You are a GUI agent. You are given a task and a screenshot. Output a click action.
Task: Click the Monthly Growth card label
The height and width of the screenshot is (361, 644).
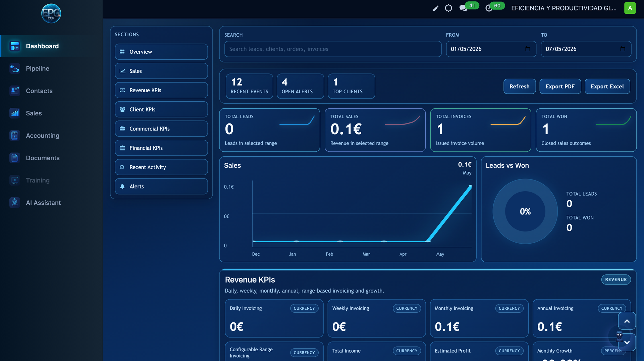(555, 351)
